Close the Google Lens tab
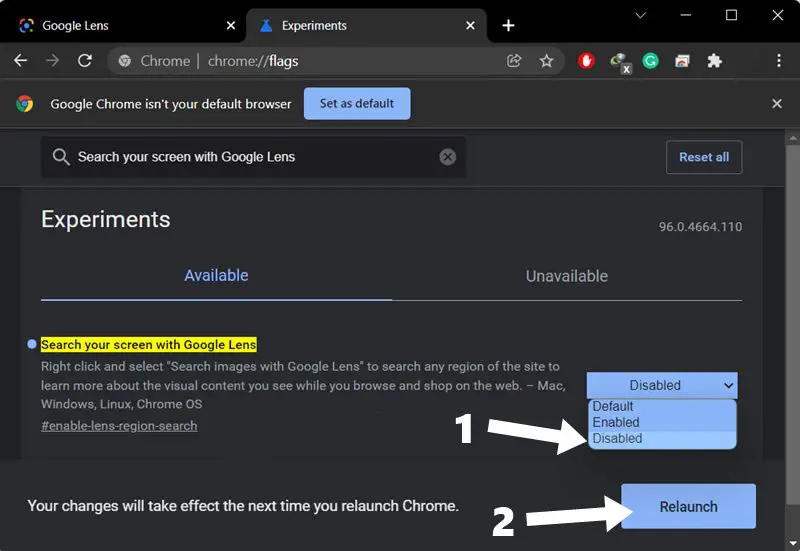 [231, 26]
